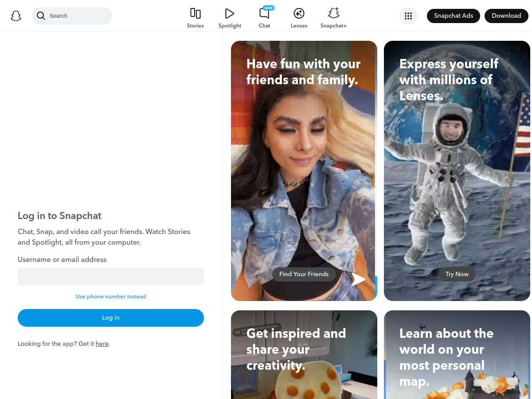Image resolution: width=532 pixels, height=399 pixels.
Task: Click the 'Log in to Snapchat' heading
Action: pos(59,216)
